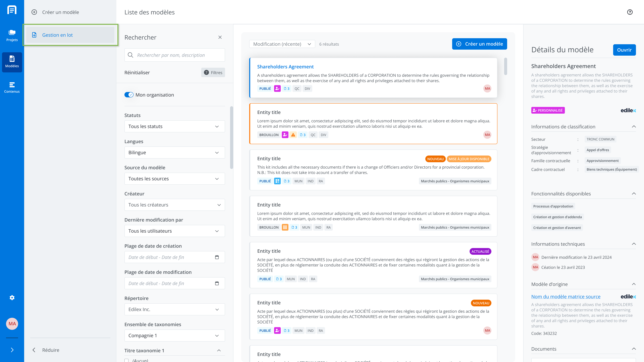The height and width of the screenshot is (362, 644).
Task: Click the blue grid icon on the NOUVEAU MISE À JOUR card
Action: [x=277, y=181]
